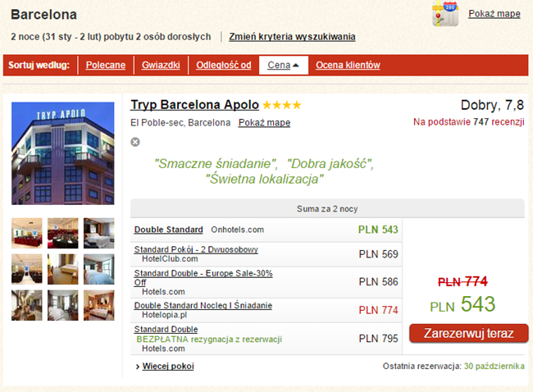Screen dimensions: 533x392
Task: Open middle thumbnail in top gallery row
Action: click(x=63, y=233)
